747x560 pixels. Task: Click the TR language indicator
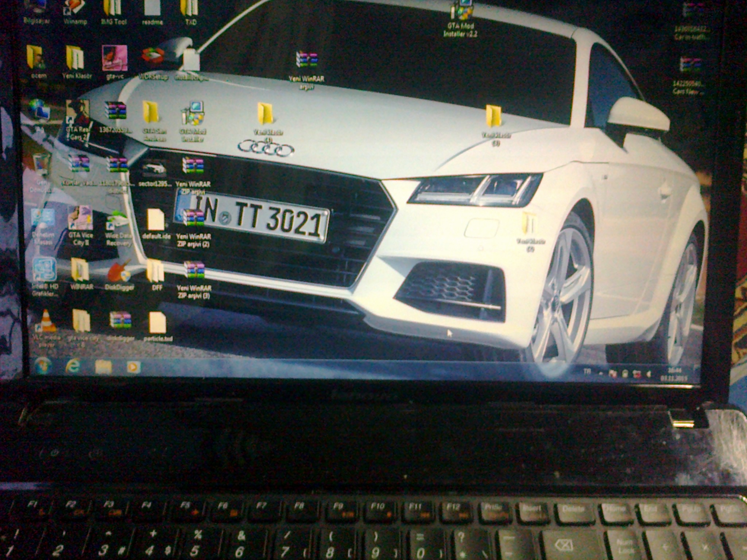(587, 372)
